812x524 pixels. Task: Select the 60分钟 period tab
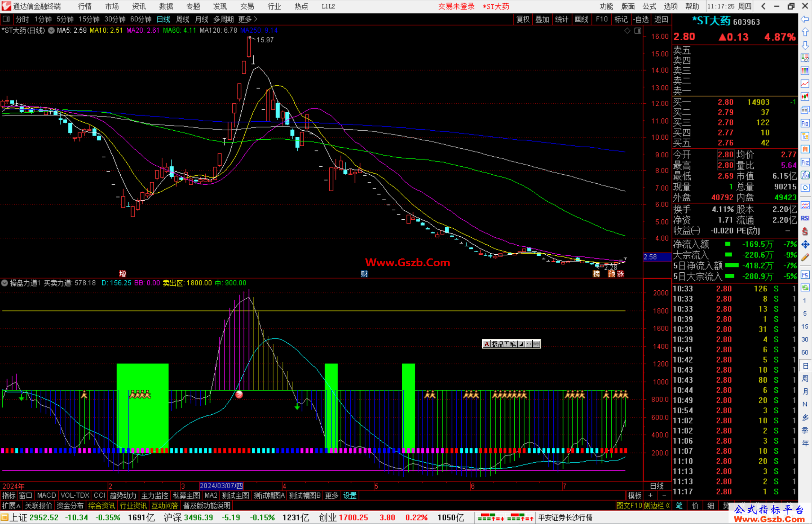pyautogui.click(x=141, y=19)
